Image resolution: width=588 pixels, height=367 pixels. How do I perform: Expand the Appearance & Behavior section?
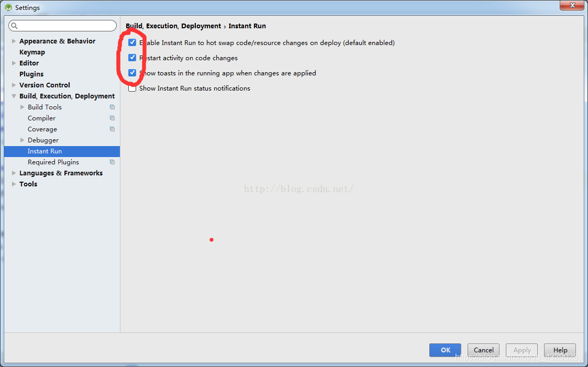pyautogui.click(x=13, y=41)
